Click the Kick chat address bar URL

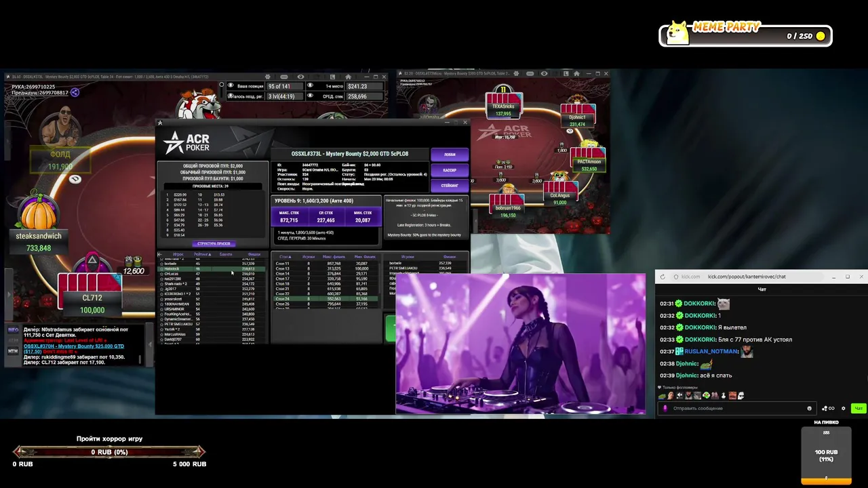click(x=746, y=277)
